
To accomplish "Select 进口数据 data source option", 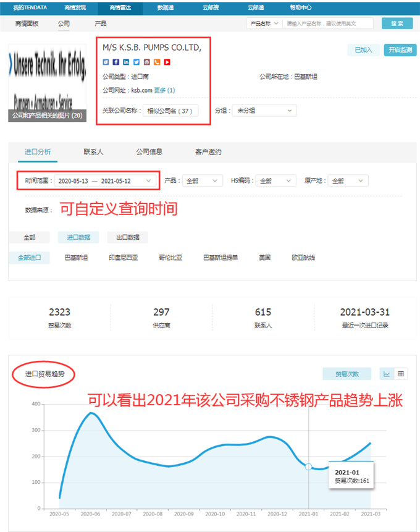I will pos(78,237).
